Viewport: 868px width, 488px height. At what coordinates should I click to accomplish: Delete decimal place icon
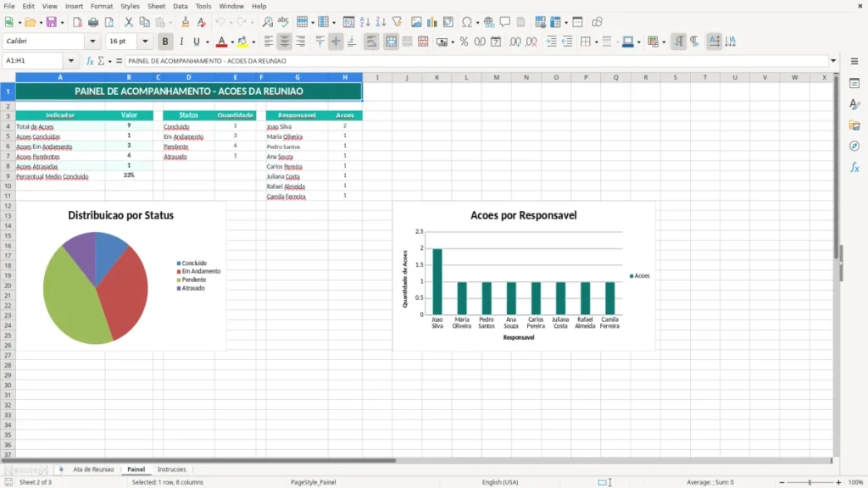531,42
